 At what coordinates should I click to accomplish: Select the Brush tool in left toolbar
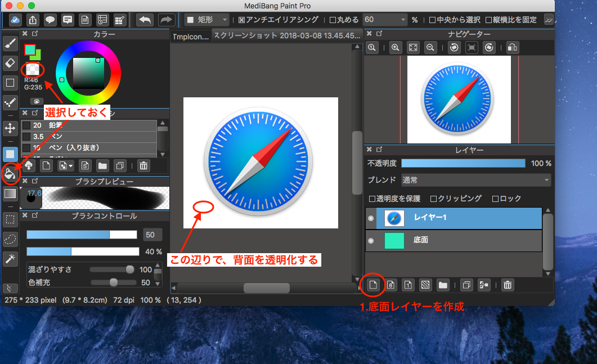click(x=10, y=44)
